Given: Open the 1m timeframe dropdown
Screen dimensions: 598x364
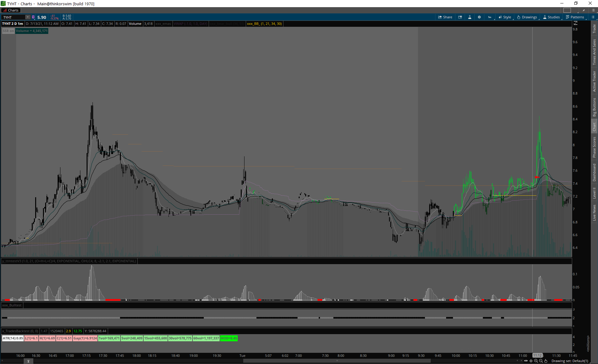Looking at the screenshot, I should [x=490, y=17].
